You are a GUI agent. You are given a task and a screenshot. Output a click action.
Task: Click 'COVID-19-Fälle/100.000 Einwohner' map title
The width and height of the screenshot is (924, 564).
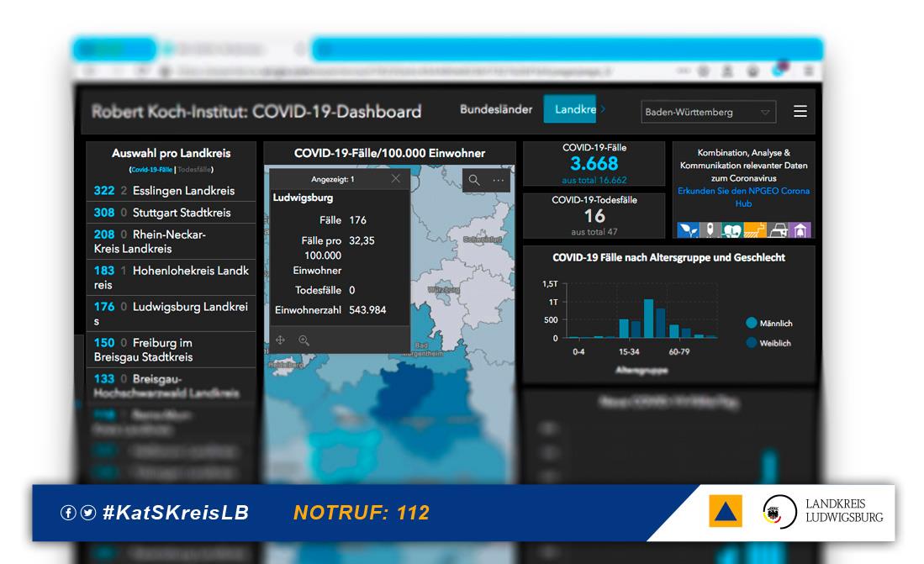tap(389, 153)
